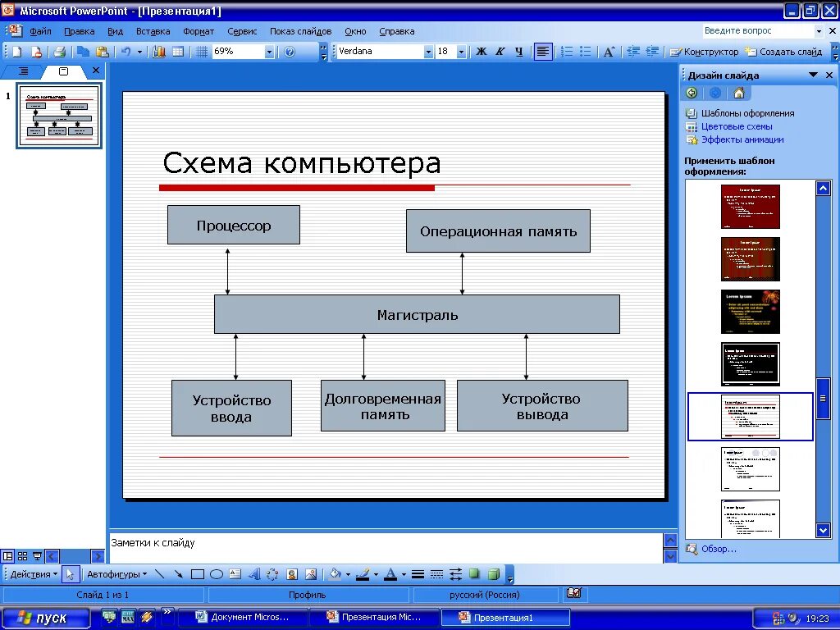Open the Показ слайдов menu

[x=300, y=31]
